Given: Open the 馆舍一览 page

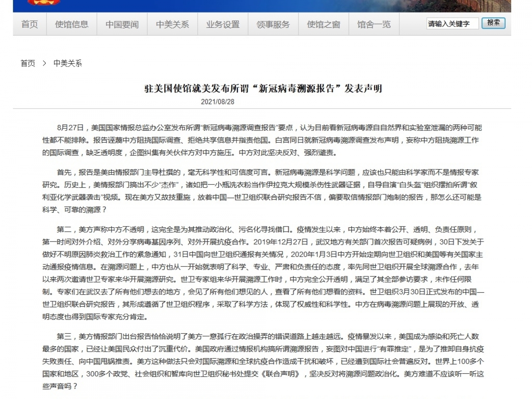Looking at the screenshot, I should [374, 24].
